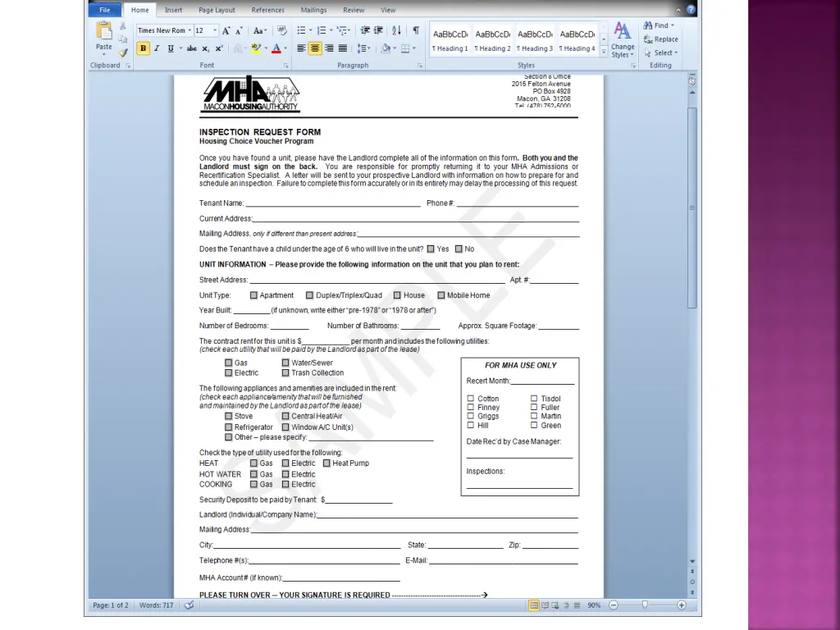Click the Paste clipboard icon
This screenshot has width=840, height=630.
(x=104, y=32)
